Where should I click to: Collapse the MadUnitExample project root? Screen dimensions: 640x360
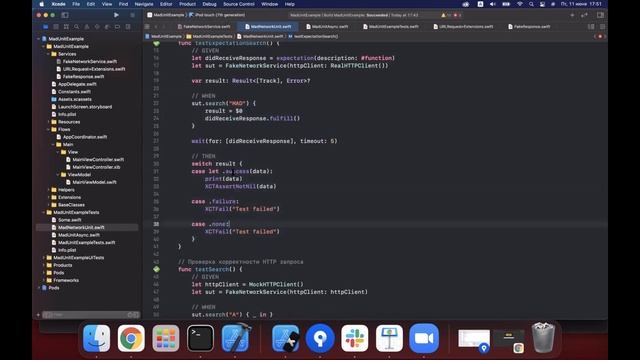pos(39,39)
